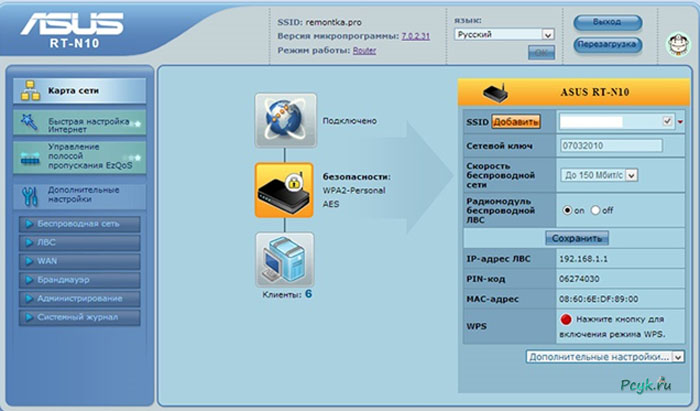Screen dimensions: 700x411
Task: Select the wireless radio 'on' option
Action: [x=566, y=211]
